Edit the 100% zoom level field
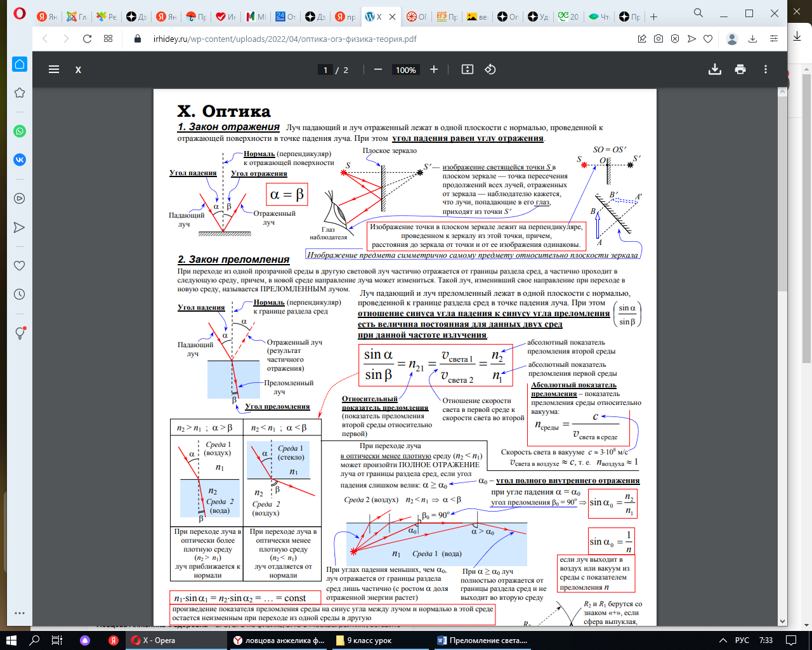The width and height of the screenshot is (812, 650). [406, 70]
